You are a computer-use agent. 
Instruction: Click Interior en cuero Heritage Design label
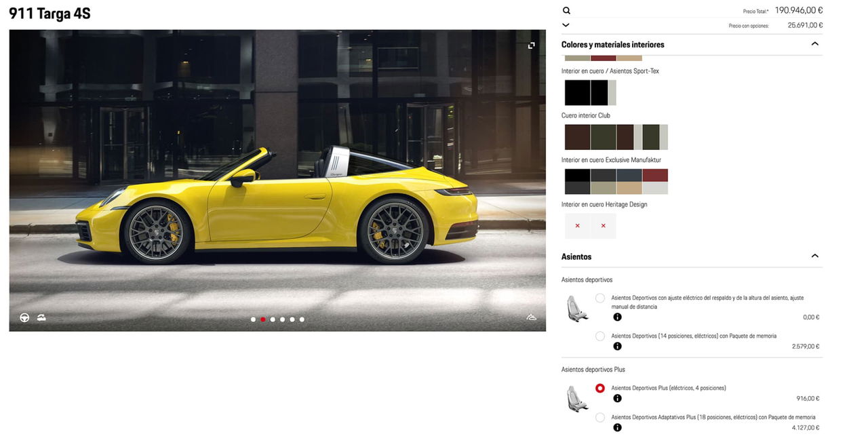(604, 204)
